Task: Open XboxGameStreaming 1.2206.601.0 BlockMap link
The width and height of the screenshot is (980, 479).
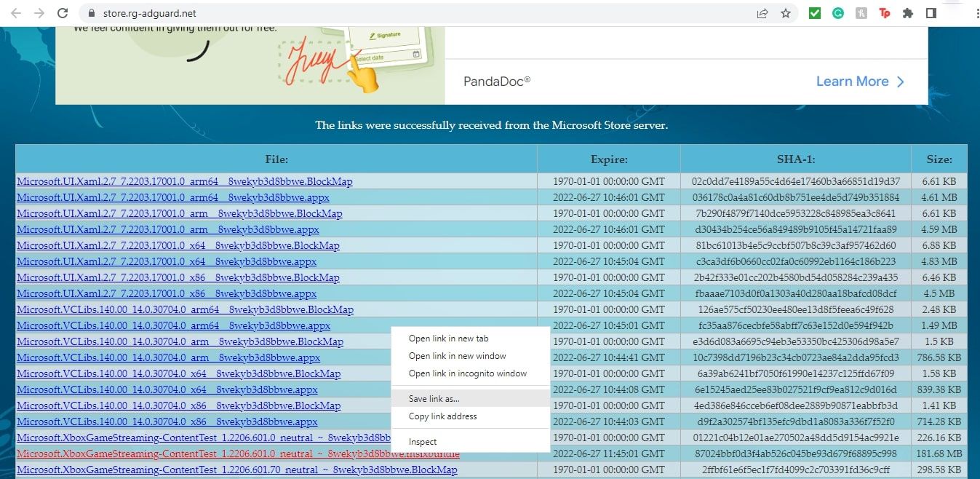Action: point(204,438)
